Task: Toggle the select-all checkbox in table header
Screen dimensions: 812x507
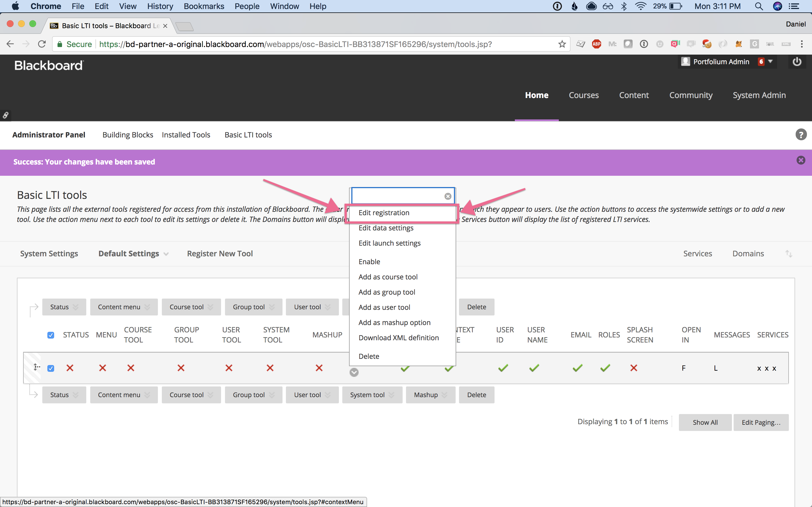Action: click(51, 335)
